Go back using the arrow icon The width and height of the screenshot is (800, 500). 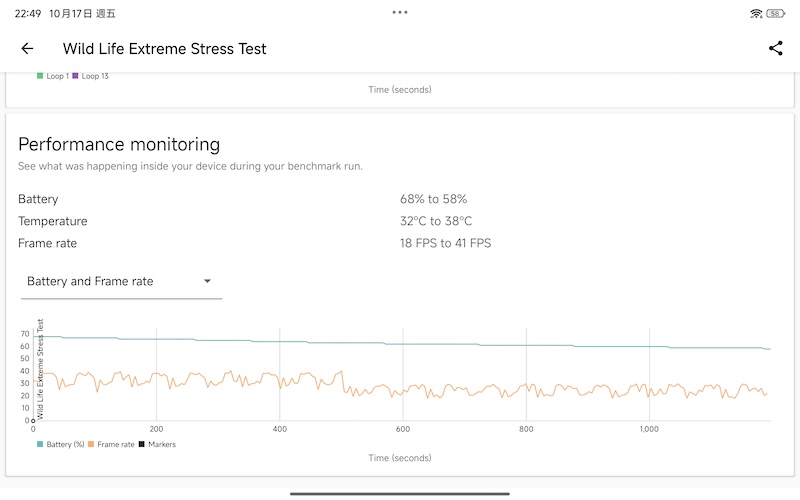tap(27, 48)
